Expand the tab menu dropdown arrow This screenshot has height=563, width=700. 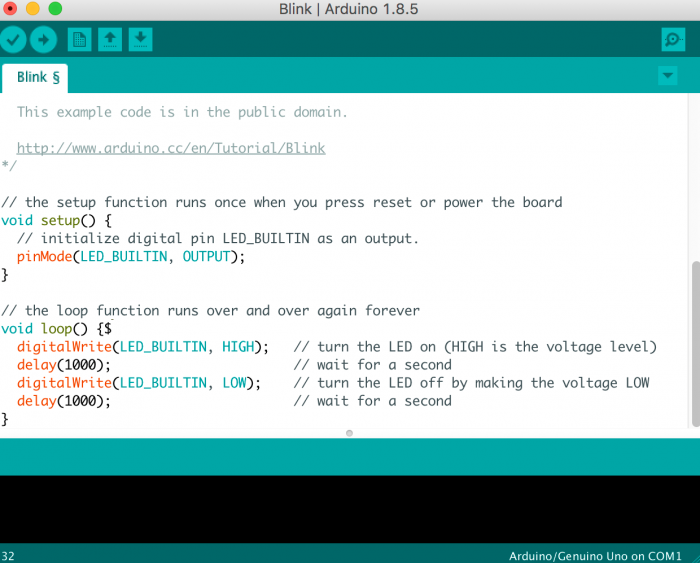click(667, 75)
